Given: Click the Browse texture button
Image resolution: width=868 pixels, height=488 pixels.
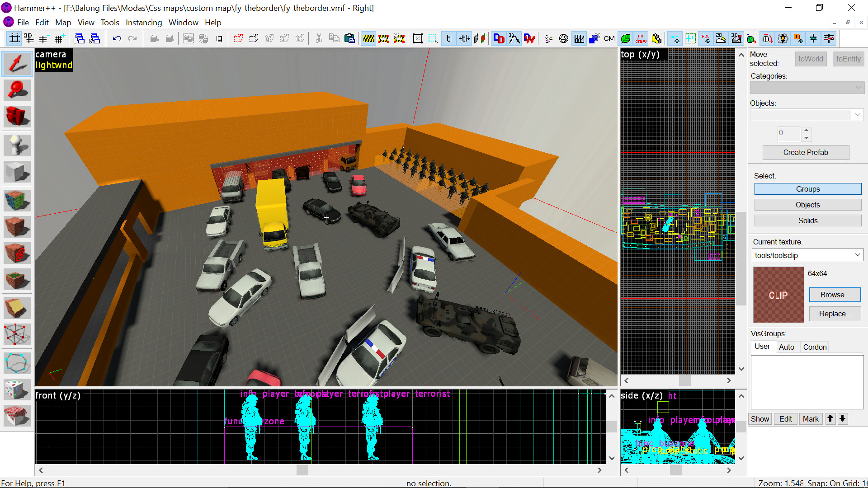Looking at the screenshot, I should click(x=835, y=295).
